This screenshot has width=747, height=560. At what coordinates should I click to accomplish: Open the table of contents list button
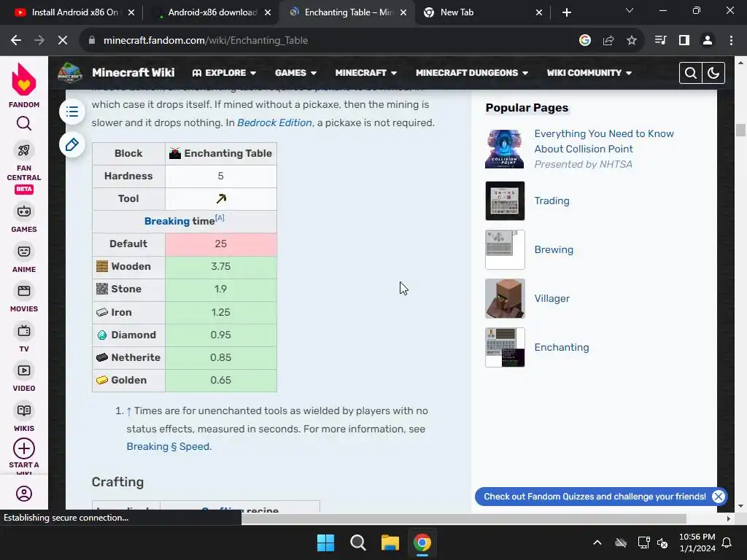[72, 112]
